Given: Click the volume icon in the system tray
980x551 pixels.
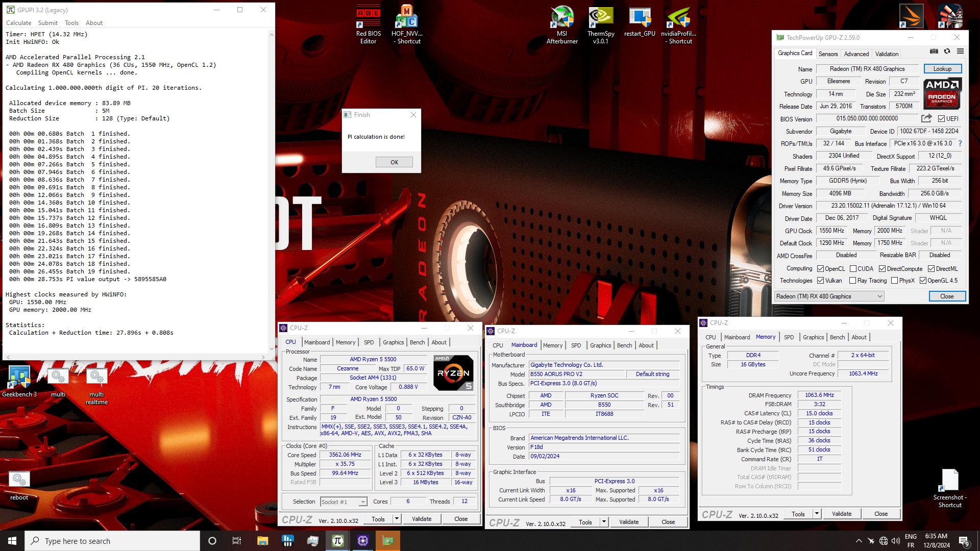Looking at the screenshot, I should tap(896, 541).
